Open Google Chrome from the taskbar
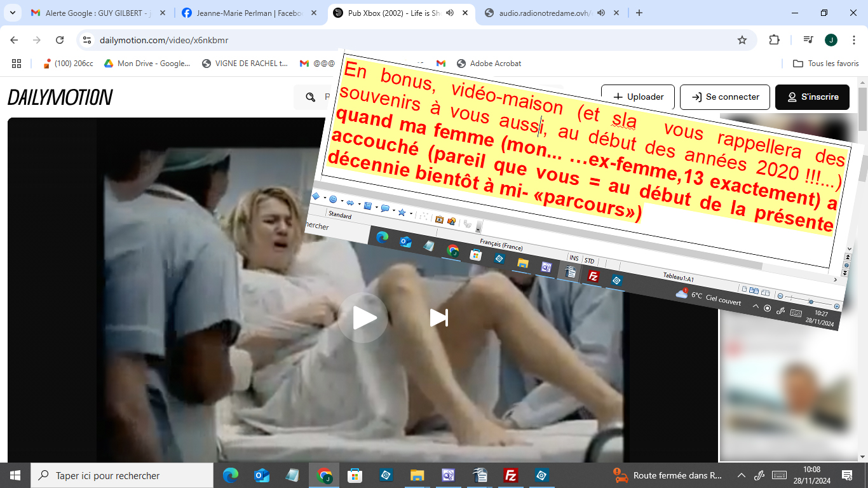The image size is (868, 488). [324, 475]
